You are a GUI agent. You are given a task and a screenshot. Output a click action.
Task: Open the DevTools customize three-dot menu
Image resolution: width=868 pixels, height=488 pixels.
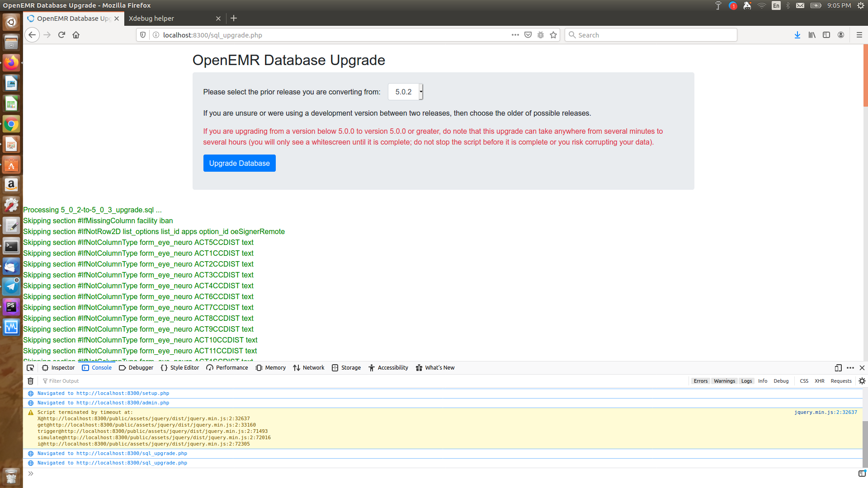point(850,367)
